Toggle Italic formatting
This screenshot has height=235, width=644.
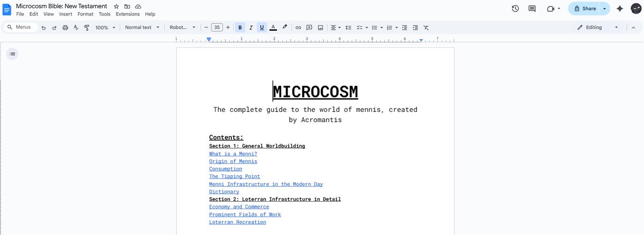(x=251, y=27)
